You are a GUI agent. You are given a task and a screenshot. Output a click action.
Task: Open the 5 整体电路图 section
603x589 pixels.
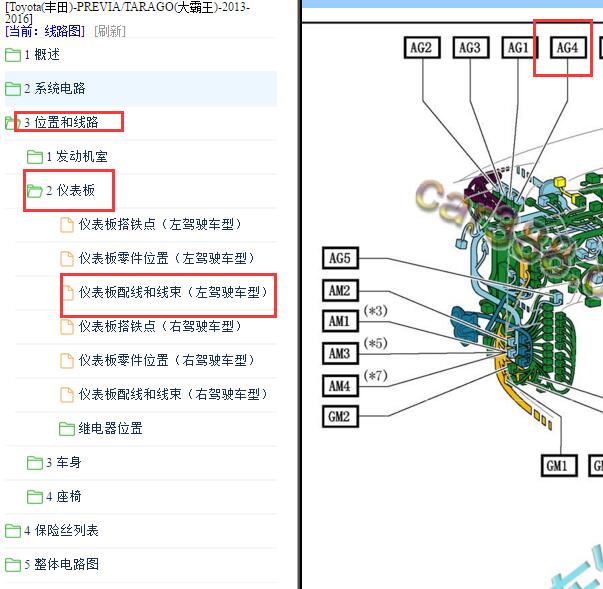(62, 564)
